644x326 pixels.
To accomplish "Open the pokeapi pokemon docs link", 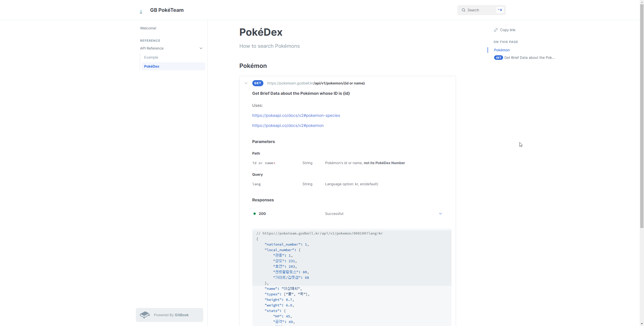I will pos(288,125).
